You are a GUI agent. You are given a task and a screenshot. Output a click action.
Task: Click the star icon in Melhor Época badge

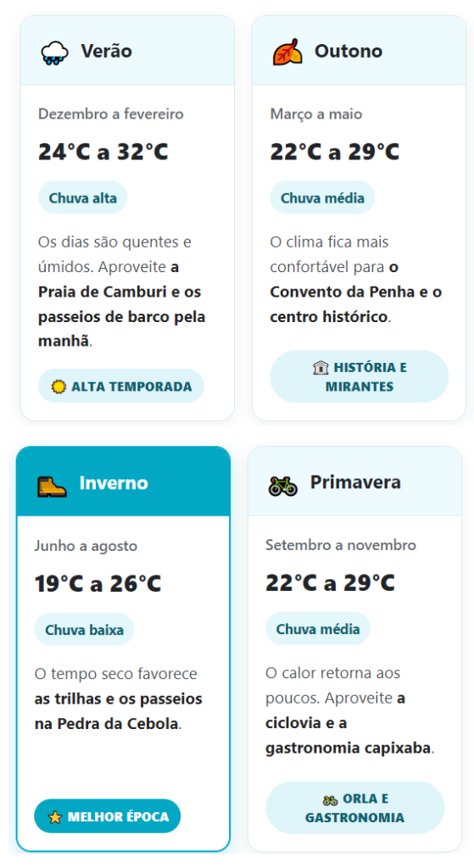(55, 816)
